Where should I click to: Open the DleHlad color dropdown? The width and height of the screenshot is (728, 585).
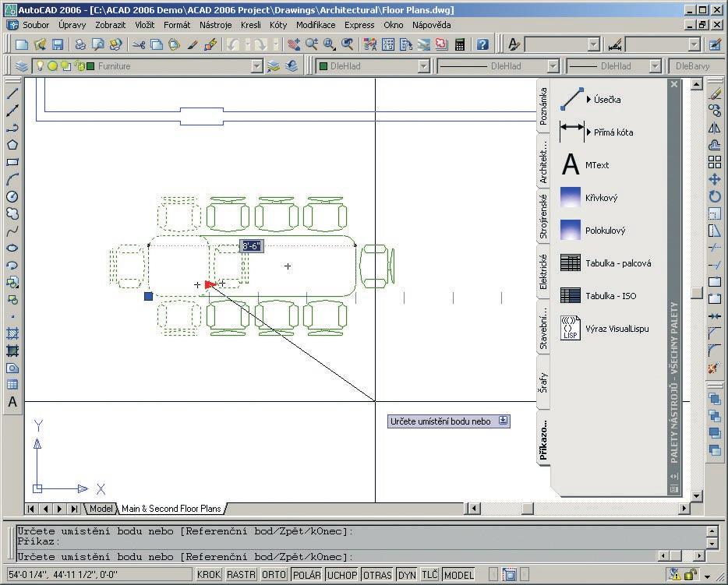tap(423, 66)
